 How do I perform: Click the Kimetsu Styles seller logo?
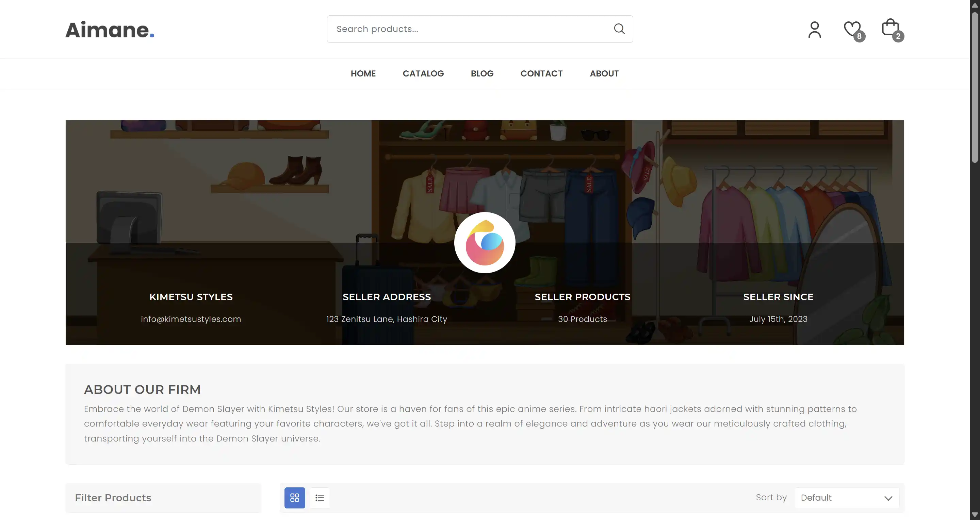(485, 243)
